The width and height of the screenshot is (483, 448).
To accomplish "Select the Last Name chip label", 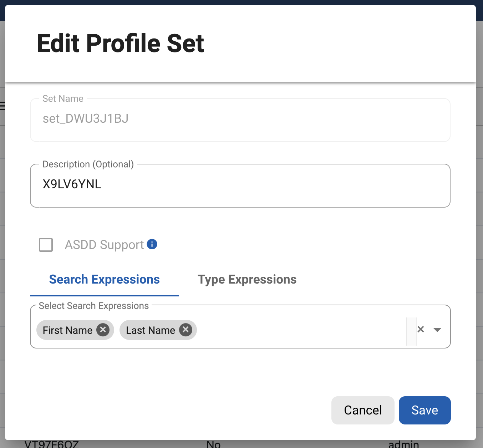I will tap(150, 330).
